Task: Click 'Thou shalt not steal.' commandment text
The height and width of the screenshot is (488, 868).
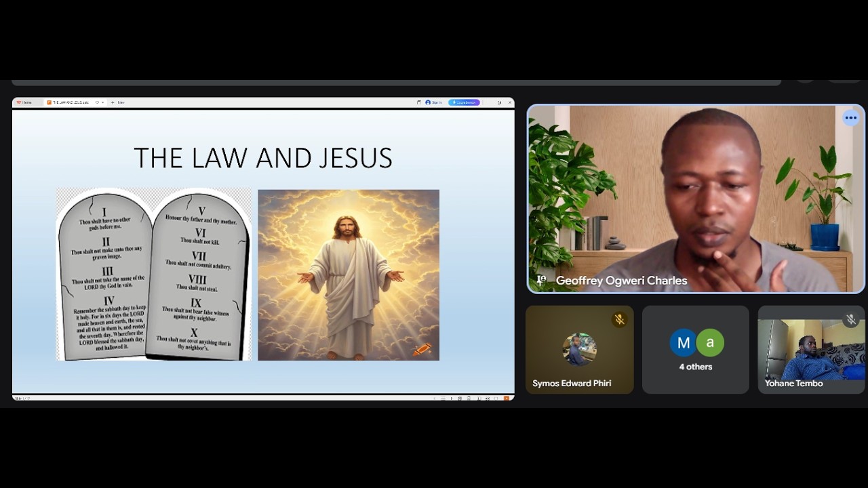Action: coord(197,287)
